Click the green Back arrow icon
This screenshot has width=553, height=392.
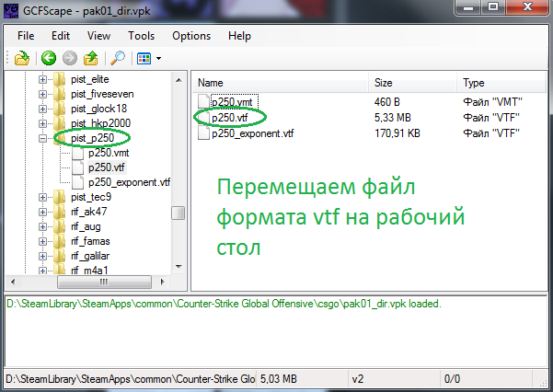[x=49, y=58]
